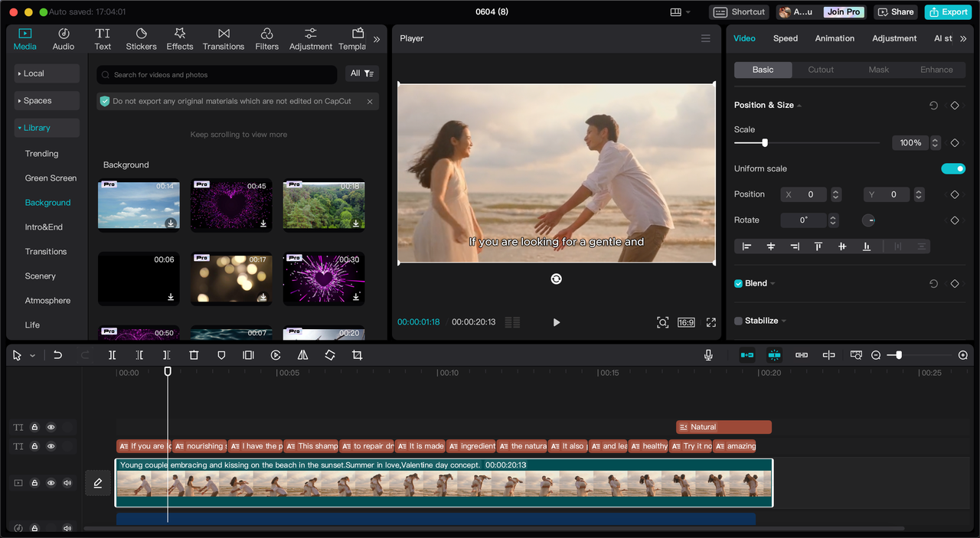Image resolution: width=980 pixels, height=538 pixels.
Task: Lock the video track
Action: (34, 483)
